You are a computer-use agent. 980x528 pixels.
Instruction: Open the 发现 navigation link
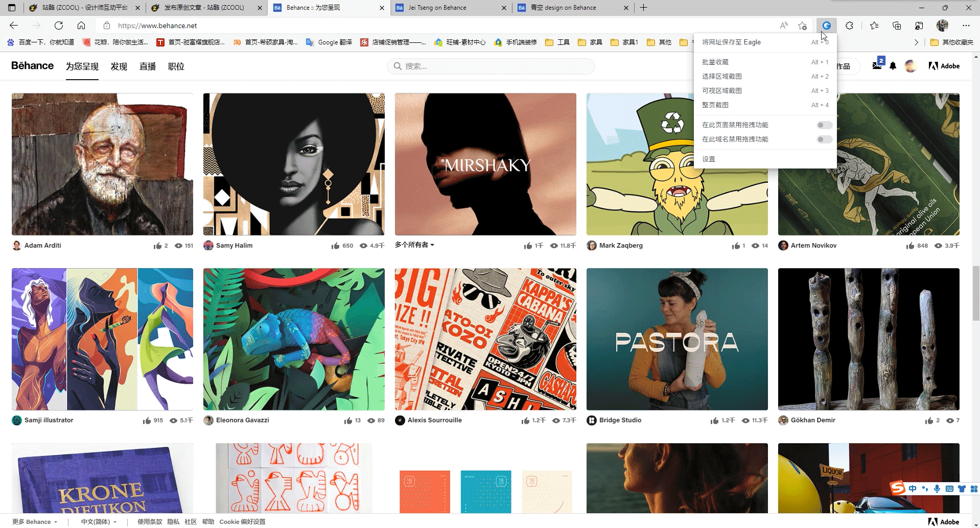[119, 66]
